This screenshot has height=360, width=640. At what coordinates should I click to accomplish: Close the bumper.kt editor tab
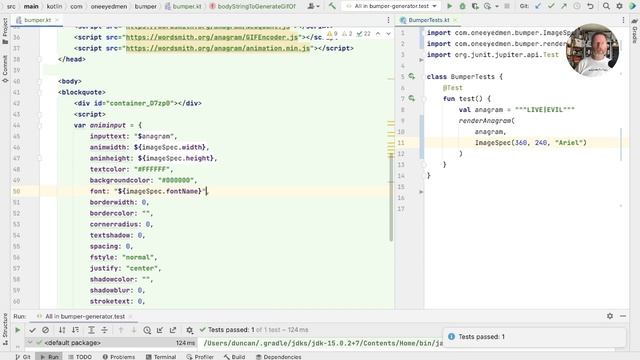(x=57, y=20)
